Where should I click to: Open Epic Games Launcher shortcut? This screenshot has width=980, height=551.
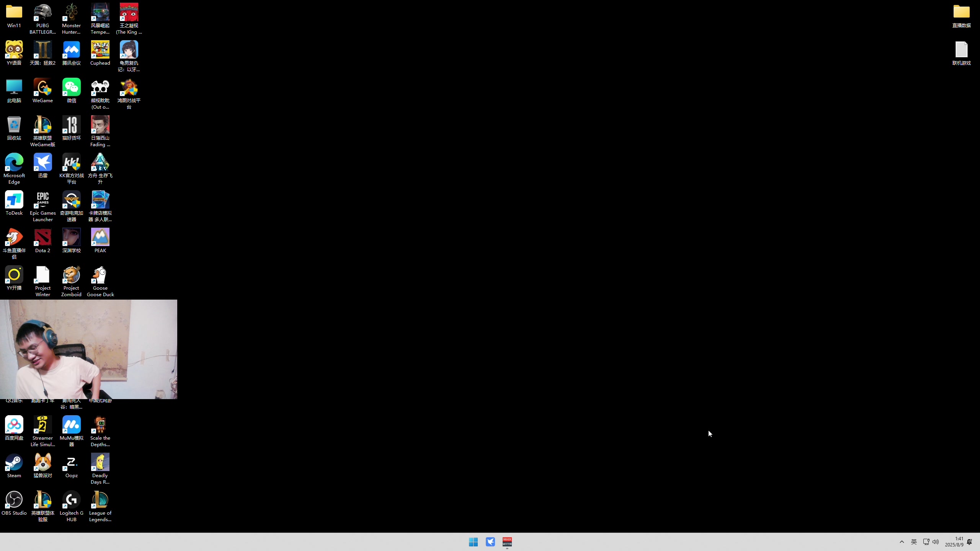point(42,207)
